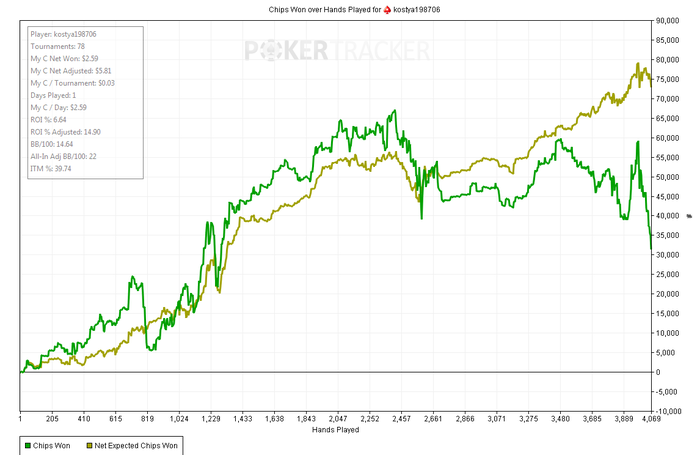Click the 410 x-axis tick label
Image resolution: width=700 pixels, height=455 pixels.
pyautogui.click(x=84, y=419)
